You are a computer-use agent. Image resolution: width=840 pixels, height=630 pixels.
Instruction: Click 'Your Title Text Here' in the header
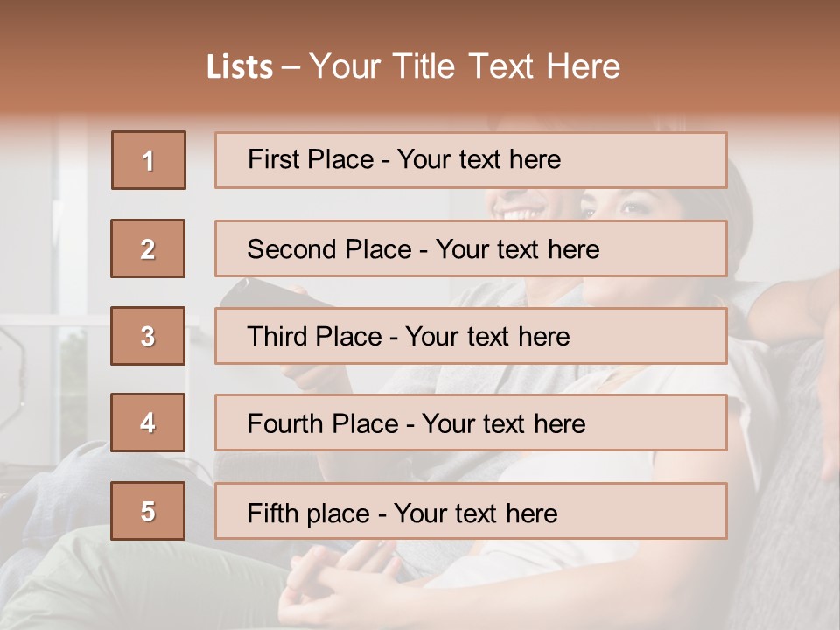click(x=465, y=66)
